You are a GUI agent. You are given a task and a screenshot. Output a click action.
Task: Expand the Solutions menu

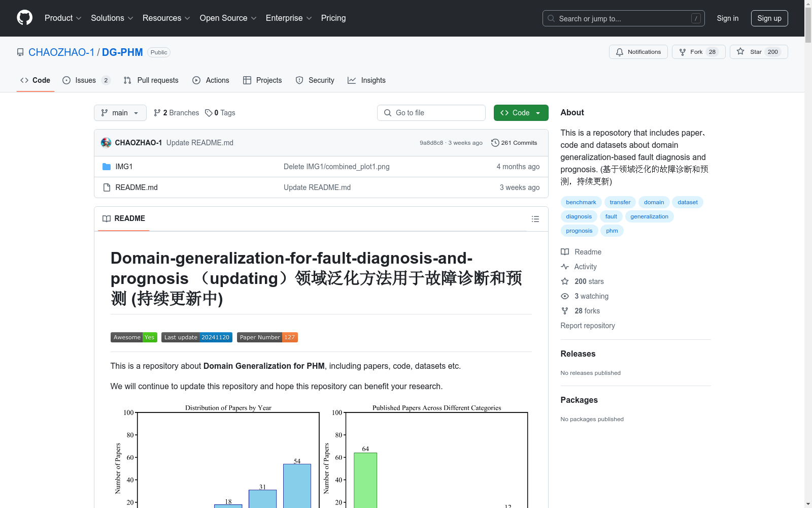pos(112,18)
